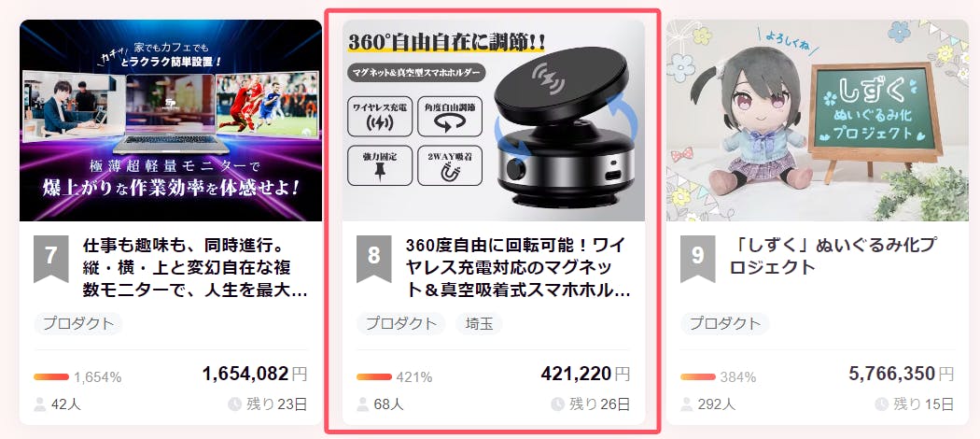This screenshot has height=439, width=980.
Task: Click the 421% funding progress bar
Action: 374,377
